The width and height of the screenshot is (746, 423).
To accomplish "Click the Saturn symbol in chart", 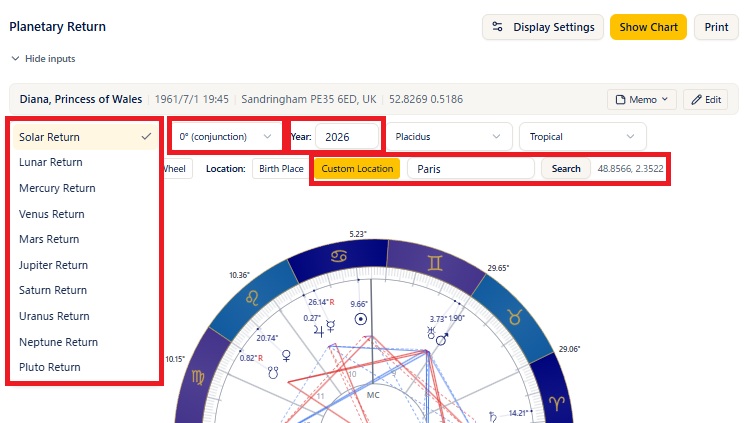I will point(493,417).
